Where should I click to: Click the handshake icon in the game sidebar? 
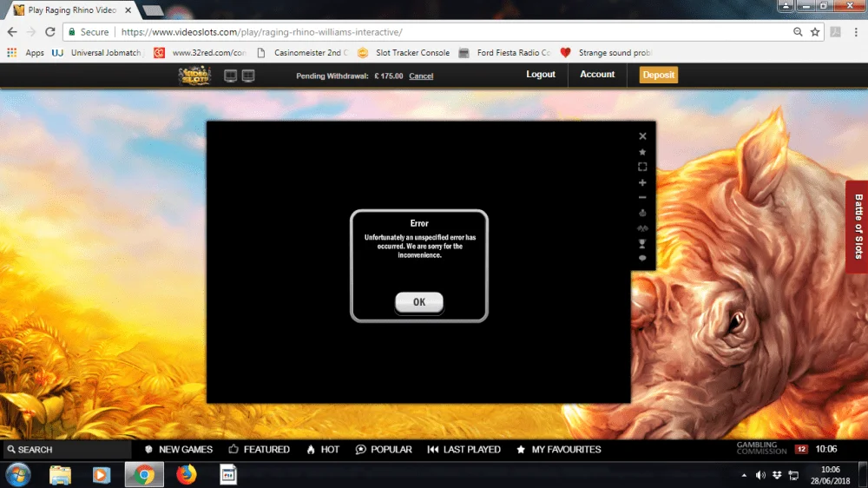pos(642,228)
